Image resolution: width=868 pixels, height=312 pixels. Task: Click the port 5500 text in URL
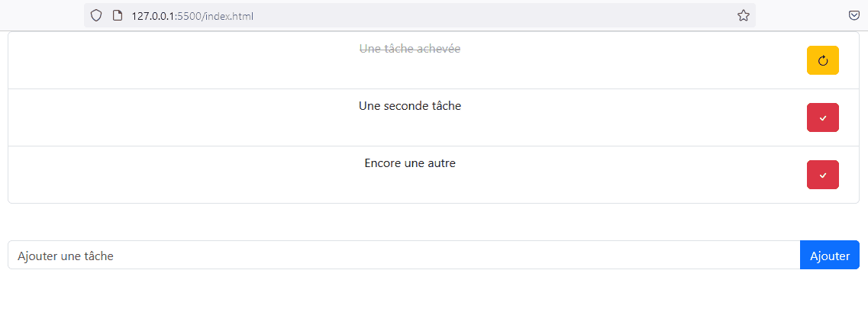pos(189,16)
